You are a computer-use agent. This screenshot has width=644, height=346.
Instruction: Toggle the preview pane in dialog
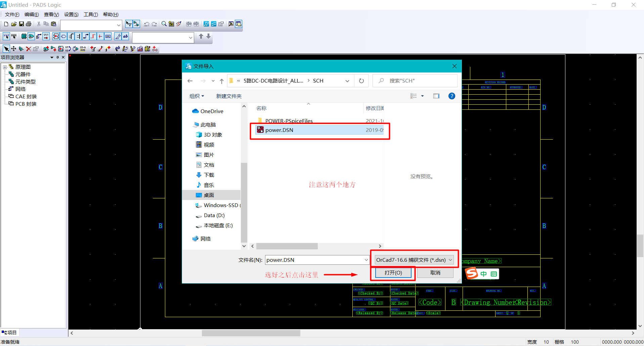click(x=436, y=96)
